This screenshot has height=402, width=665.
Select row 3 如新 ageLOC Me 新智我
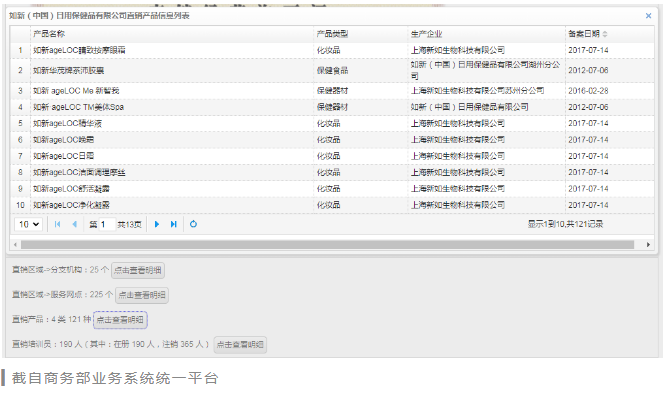point(332,91)
